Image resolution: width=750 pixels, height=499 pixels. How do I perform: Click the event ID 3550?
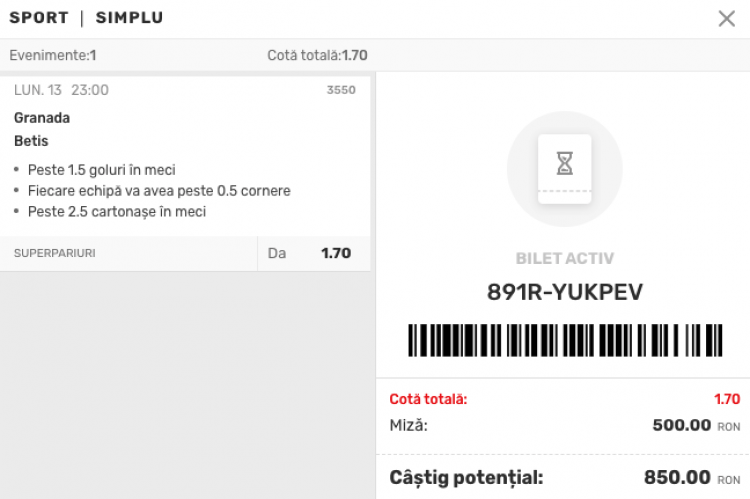point(341,91)
